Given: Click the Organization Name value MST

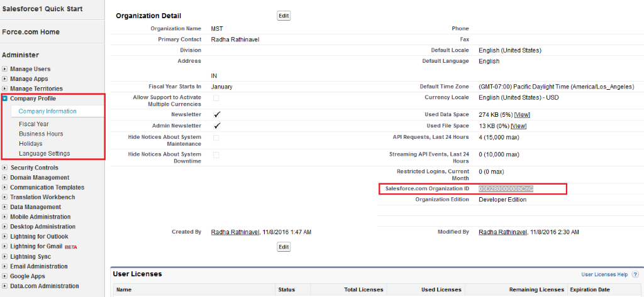Looking at the screenshot, I should pyautogui.click(x=217, y=29).
